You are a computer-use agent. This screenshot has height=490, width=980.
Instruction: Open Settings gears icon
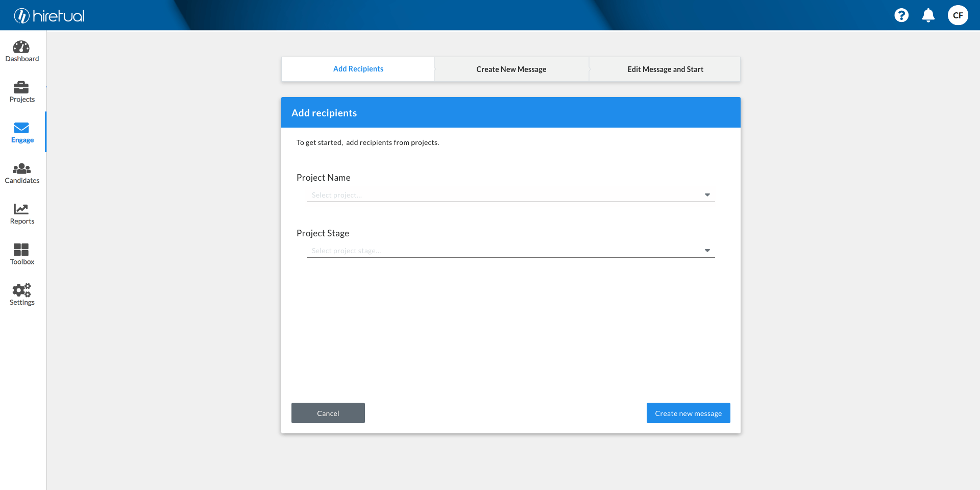tap(21, 290)
